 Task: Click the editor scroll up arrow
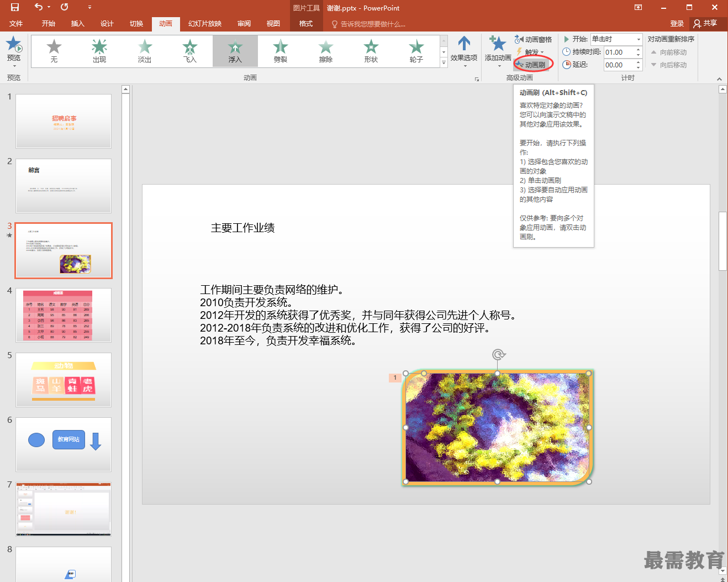point(722,88)
